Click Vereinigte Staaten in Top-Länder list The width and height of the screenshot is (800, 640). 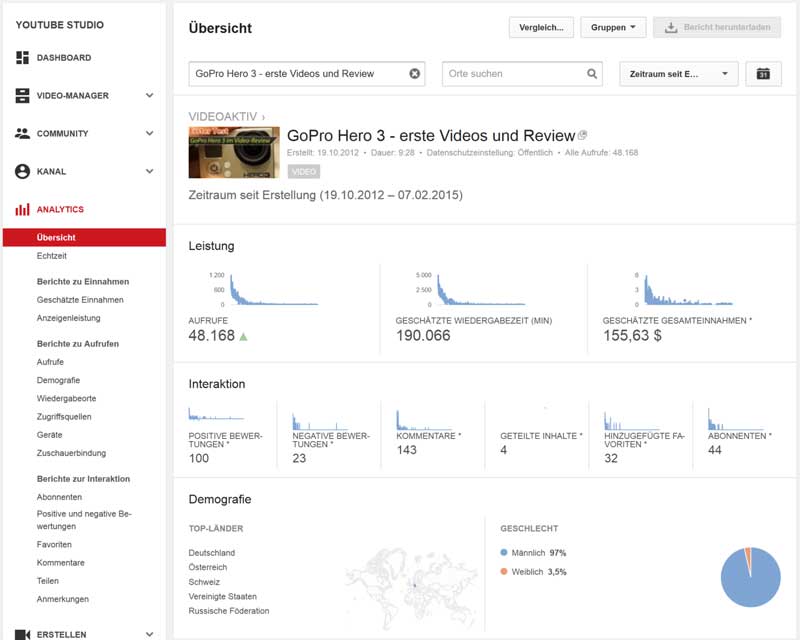tap(222, 596)
